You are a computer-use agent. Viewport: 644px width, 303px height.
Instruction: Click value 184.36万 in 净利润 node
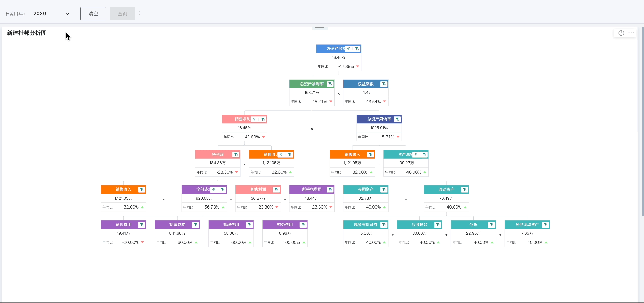point(218,163)
